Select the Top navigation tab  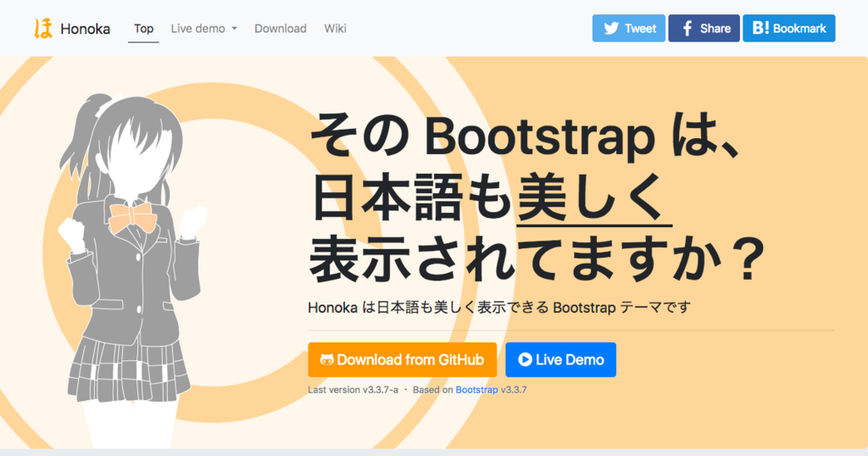(143, 28)
